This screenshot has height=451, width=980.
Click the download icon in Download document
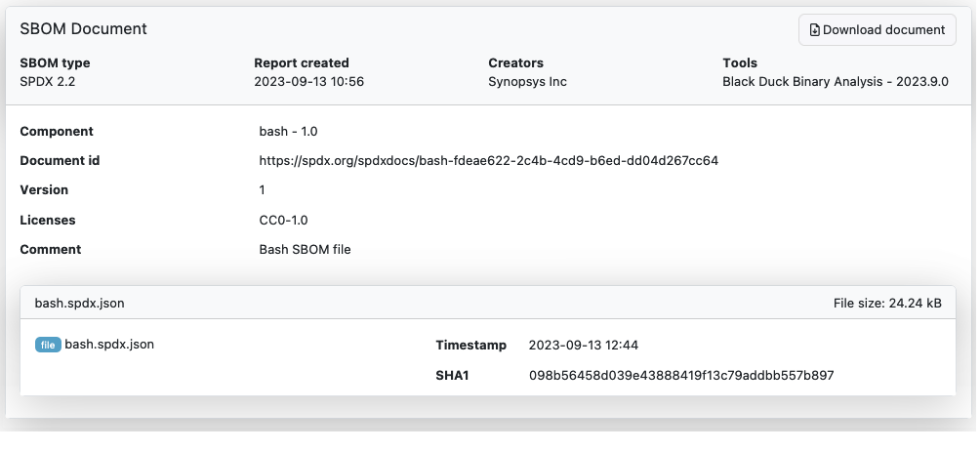click(814, 30)
